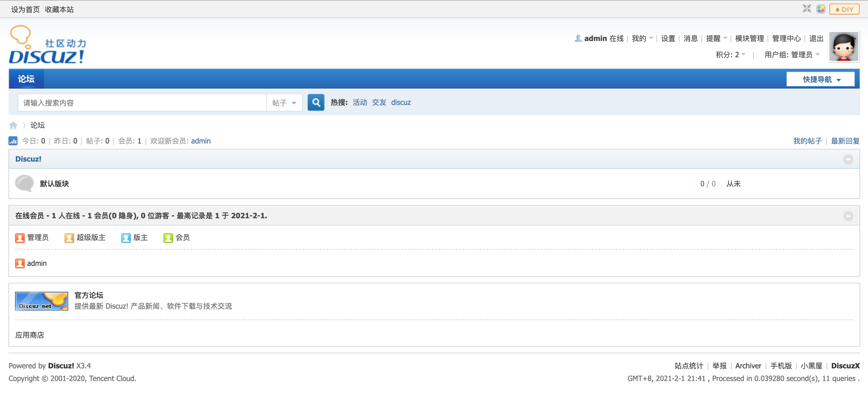This screenshot has height=419, width=868.
Task: Open Archiver in the footer
Action: 748,366
